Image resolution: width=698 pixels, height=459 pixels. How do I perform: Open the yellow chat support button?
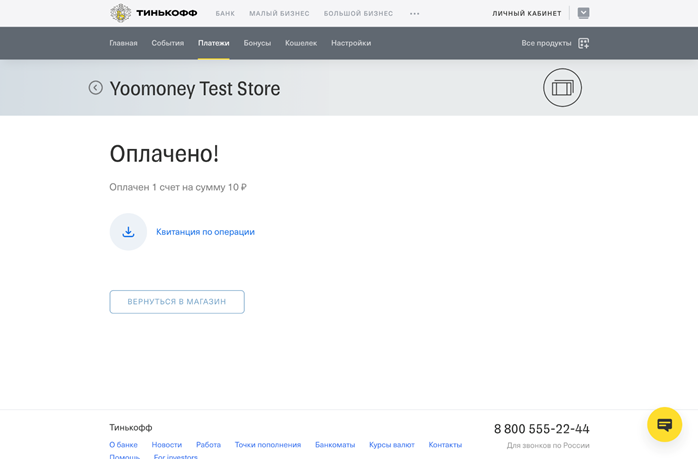pyautogui.click(x=664, y=425)
